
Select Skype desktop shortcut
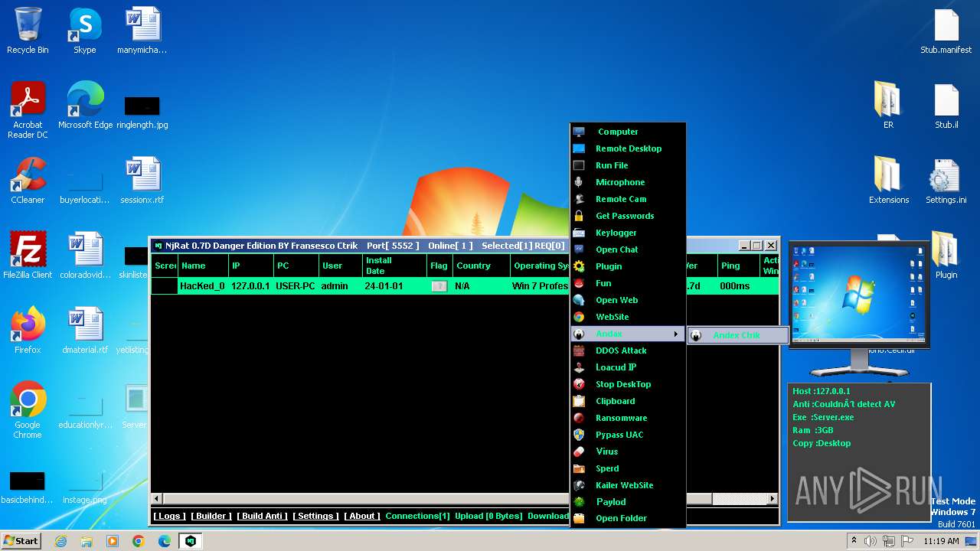(x=84, y=31)
